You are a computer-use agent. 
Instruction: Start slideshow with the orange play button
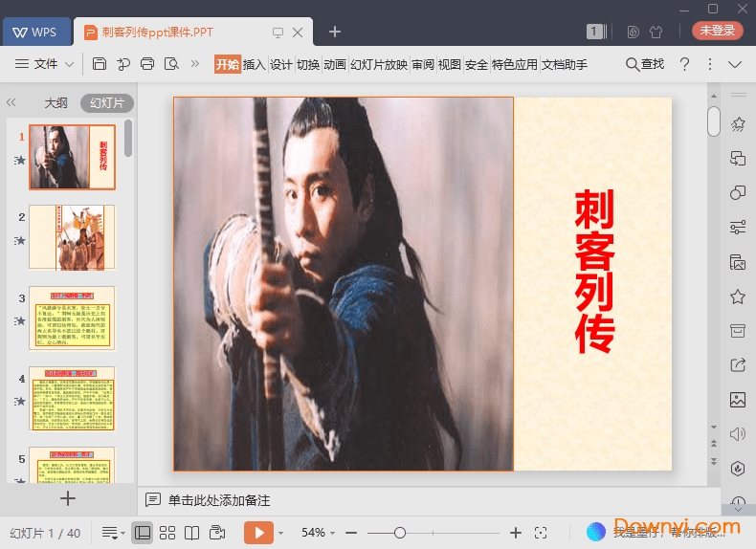(x=258, y=533)
